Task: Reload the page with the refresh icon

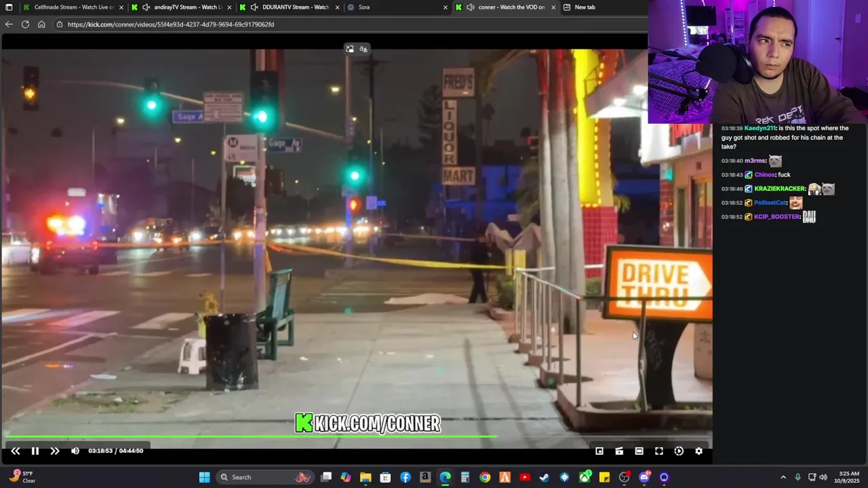Action: 25,24
